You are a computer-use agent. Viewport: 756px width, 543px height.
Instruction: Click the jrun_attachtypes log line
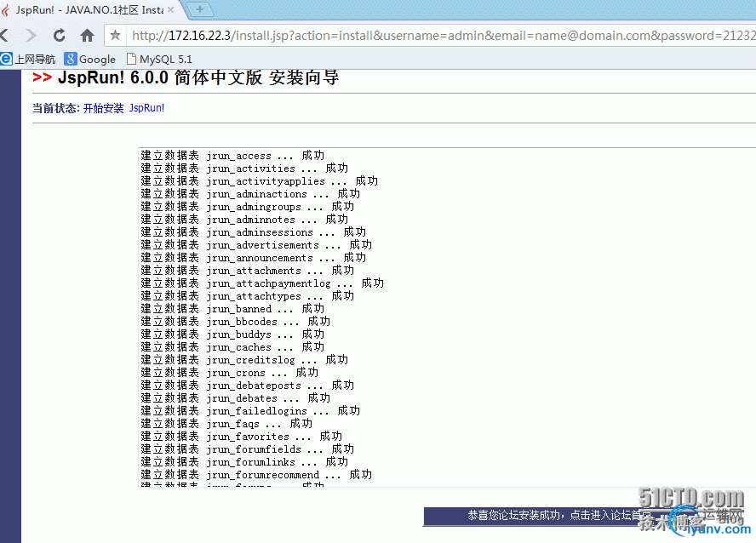pos(248,296)
